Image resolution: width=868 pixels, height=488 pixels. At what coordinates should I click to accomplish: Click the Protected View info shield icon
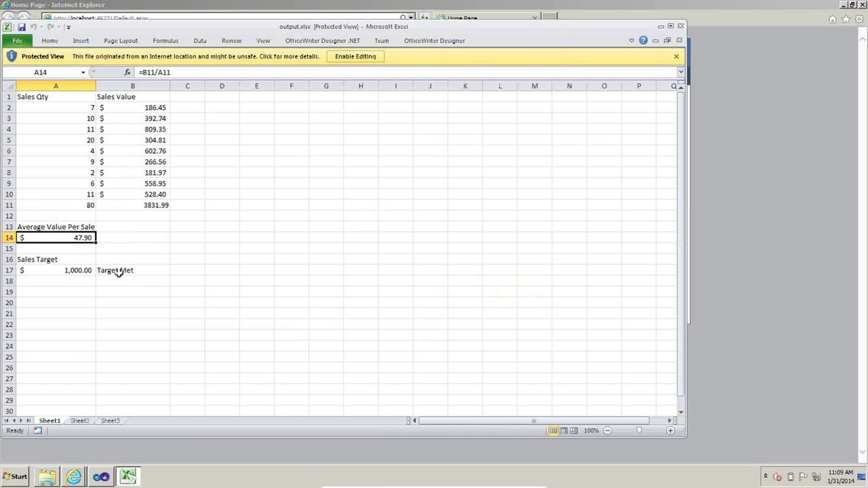(12, 56)
